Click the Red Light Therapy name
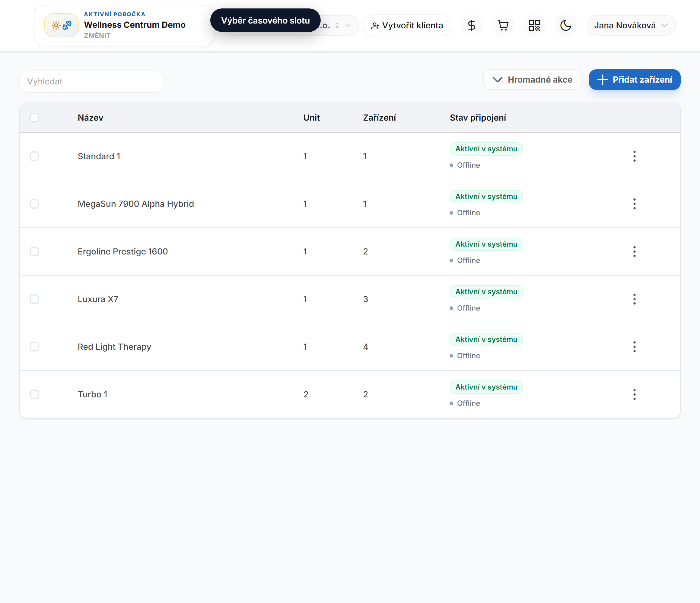The image size is (700, 603). (115, 347)
